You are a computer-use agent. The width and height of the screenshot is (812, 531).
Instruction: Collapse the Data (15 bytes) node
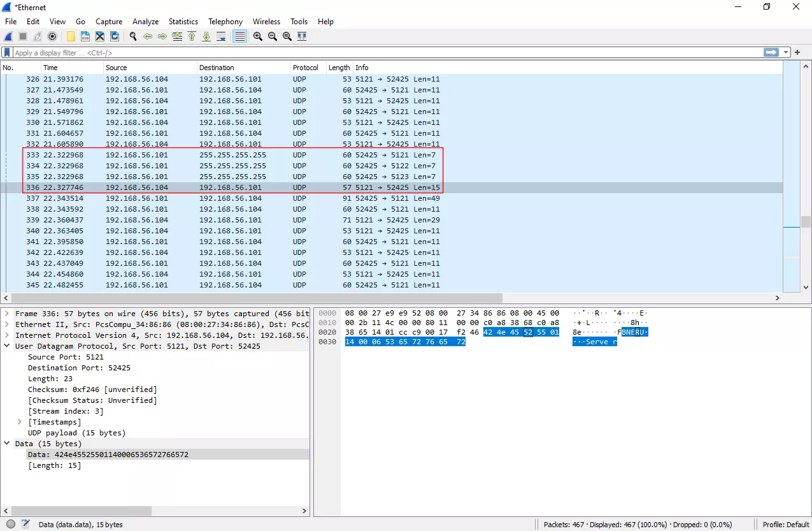coord(8,444)
